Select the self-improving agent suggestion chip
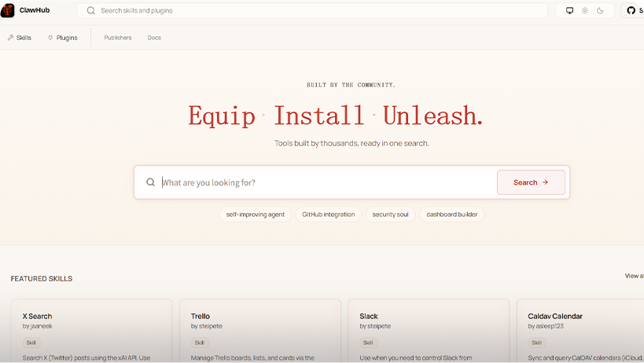Viewport: 644px width, 363px height. coord(255,214)
